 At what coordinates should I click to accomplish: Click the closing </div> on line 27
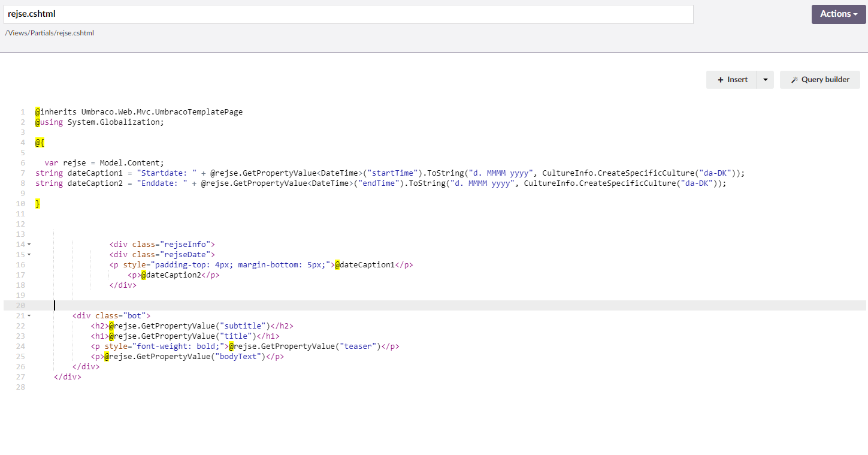click(x=68, y=377)
